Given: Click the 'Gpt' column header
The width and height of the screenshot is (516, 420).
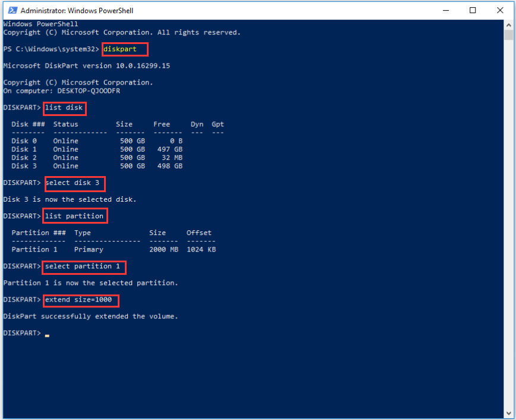Looking at the screenshot, I should (218, 124).
